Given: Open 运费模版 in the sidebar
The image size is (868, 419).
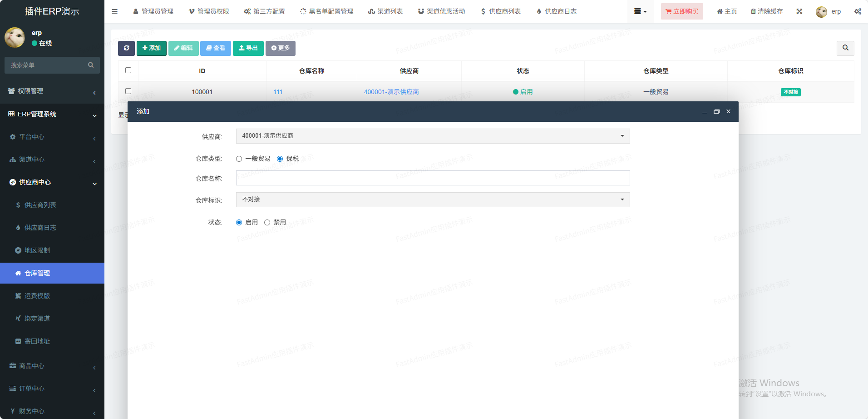Looking at the screenshot, I should (x=37, y=296).
